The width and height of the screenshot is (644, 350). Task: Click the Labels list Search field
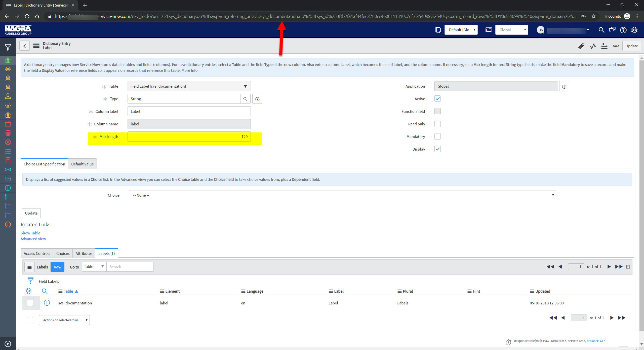point(130,267)
